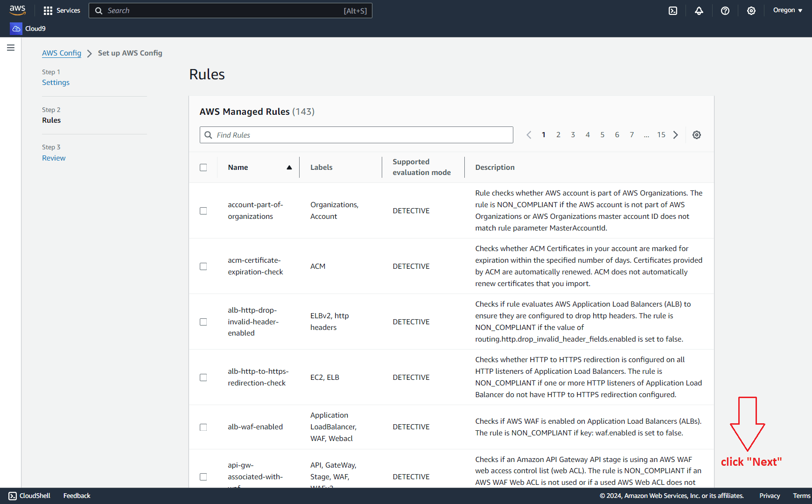Open notifications bell icon
Viewport: 812px width, 504px height.
pyautogui.click(x=699, y=10)
